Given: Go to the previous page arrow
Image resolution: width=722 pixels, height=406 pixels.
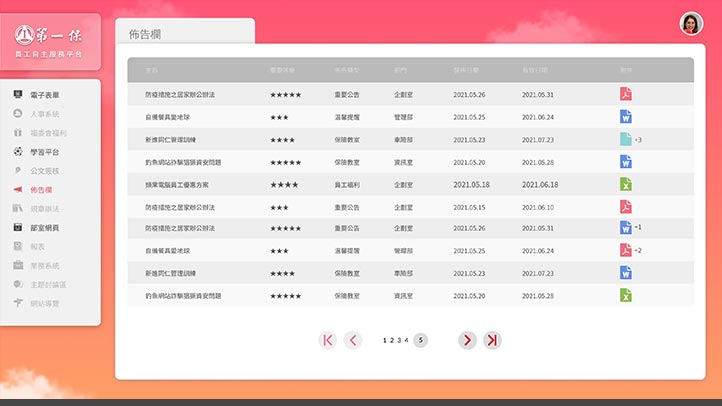Looking at the screenshot, I should [352, 340].
